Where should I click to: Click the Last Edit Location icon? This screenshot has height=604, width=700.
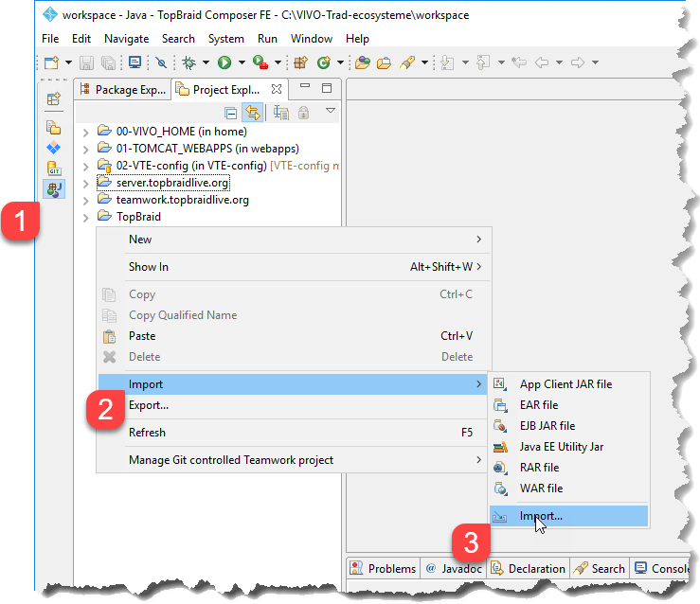519,62
